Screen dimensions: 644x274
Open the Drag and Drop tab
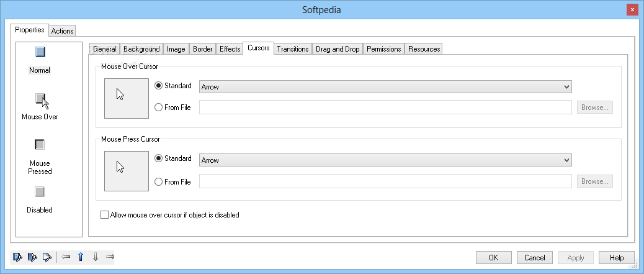click(x=338, y=49)
